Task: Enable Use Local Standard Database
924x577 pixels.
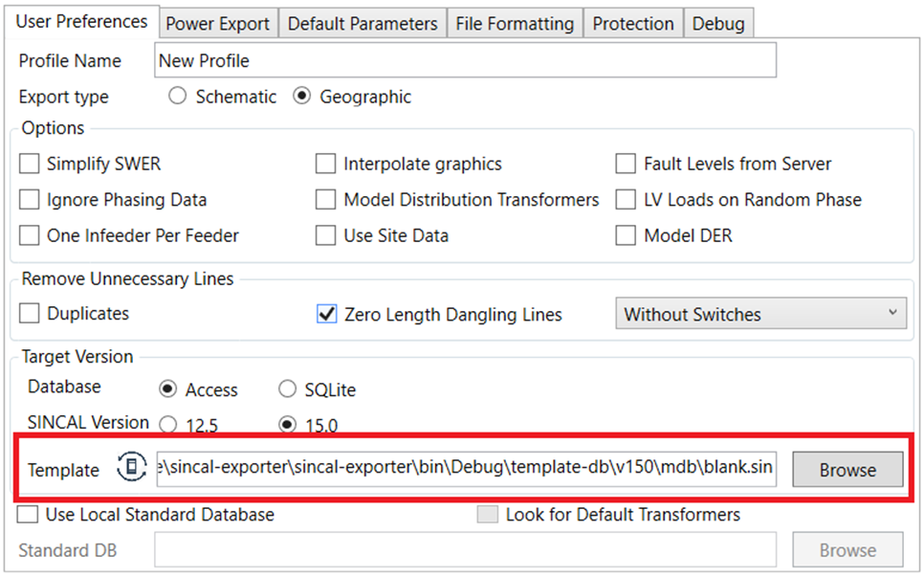Action: click(29, 515)
